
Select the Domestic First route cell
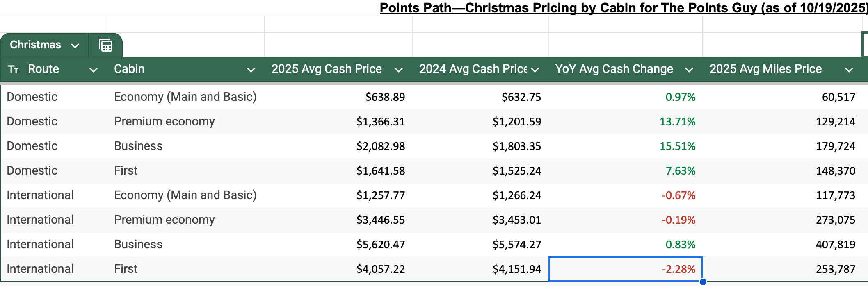point(32,171)
